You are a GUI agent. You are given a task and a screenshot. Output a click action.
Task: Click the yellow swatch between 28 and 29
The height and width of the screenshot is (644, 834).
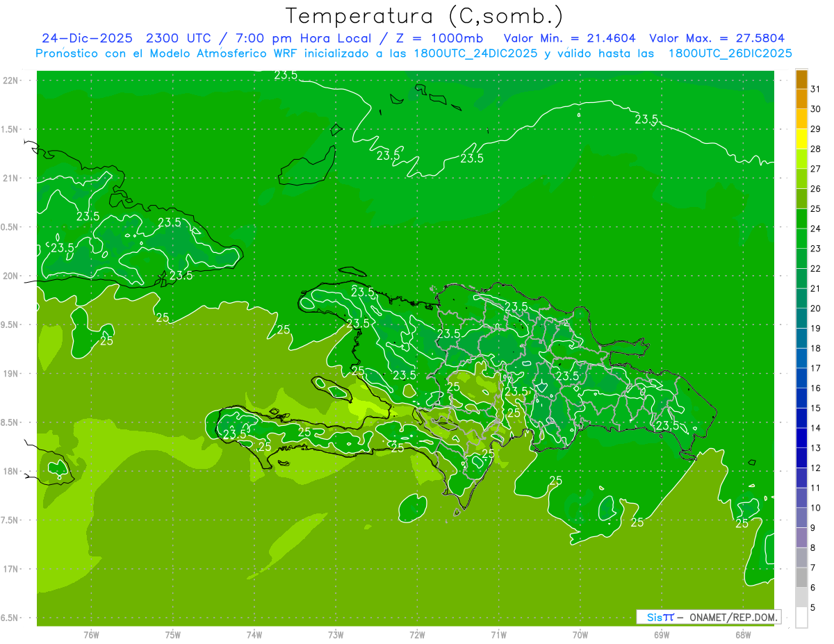coord(801,138)
